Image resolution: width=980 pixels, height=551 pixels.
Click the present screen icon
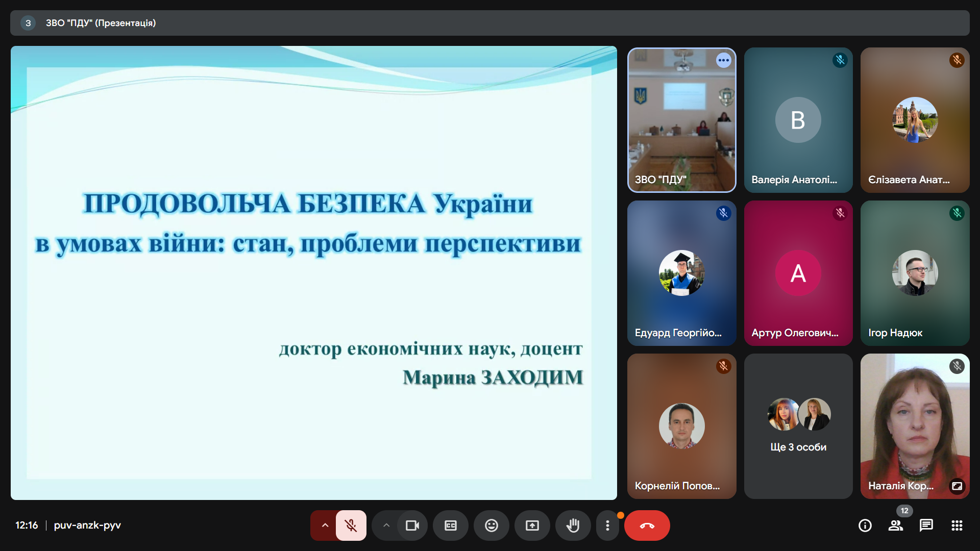(x=532, y=525)
